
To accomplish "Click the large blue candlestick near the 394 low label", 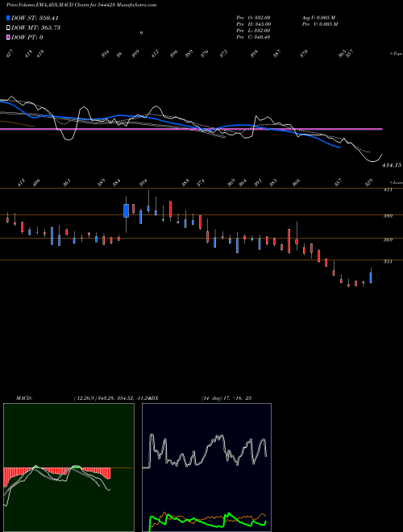I will pyautogui.click(x=126, y=210).
